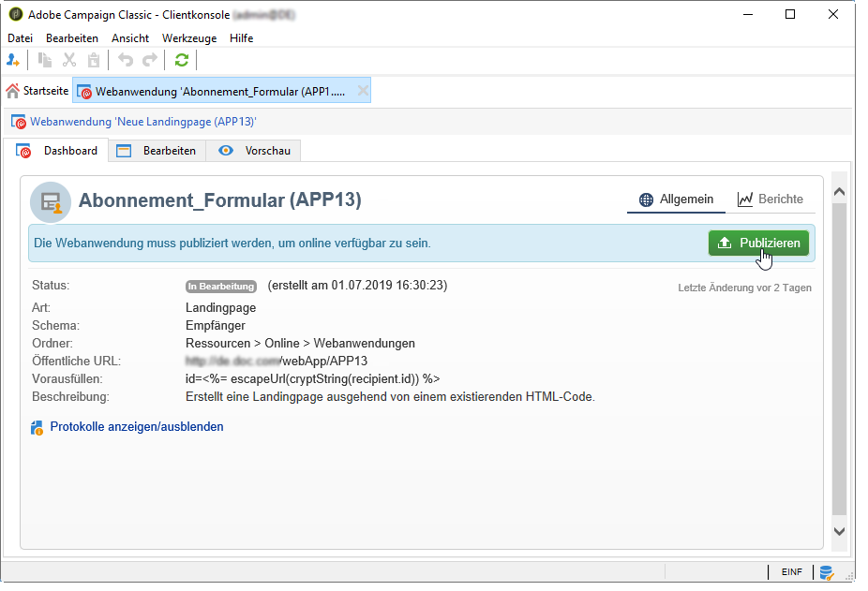Click the green refresh icon

pyautogui.click(x=182, y=60)
